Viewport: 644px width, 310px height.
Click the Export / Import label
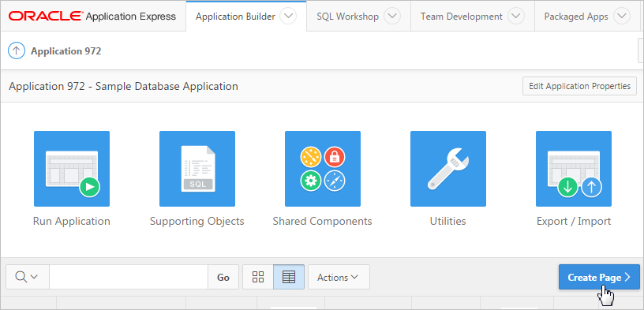[574, 222]
